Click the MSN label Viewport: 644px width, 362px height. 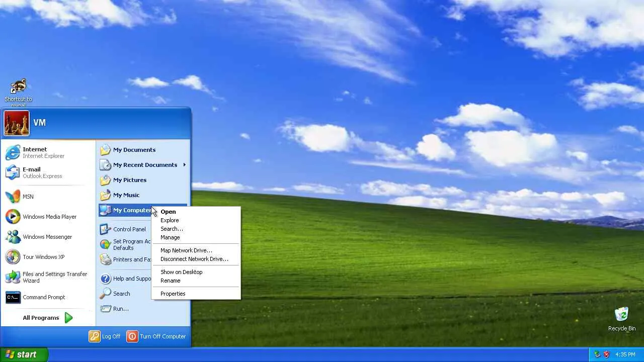28,197
